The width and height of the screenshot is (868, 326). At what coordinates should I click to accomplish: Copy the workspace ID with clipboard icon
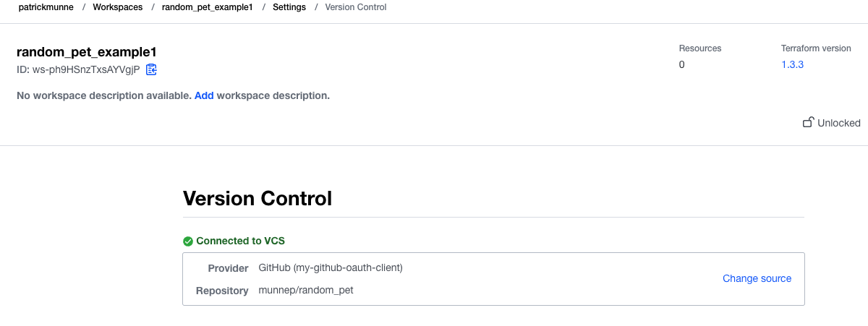point(151,69)
